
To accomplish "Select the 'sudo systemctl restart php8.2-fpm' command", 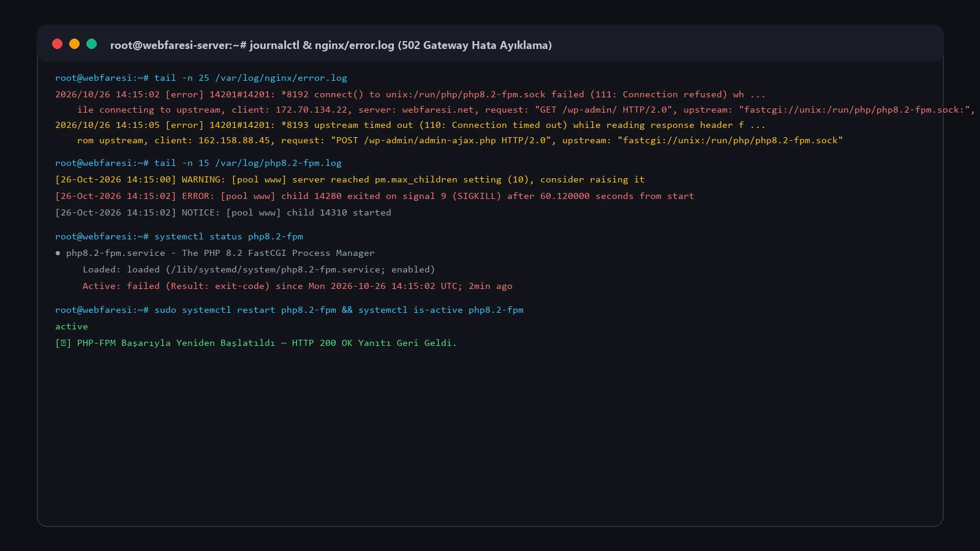I will 245,310.
